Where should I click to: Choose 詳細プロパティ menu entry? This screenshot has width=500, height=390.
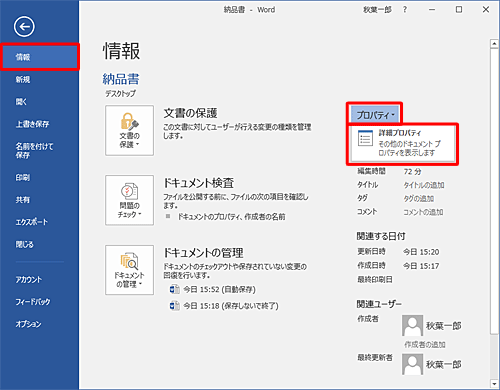click(403, 143)
